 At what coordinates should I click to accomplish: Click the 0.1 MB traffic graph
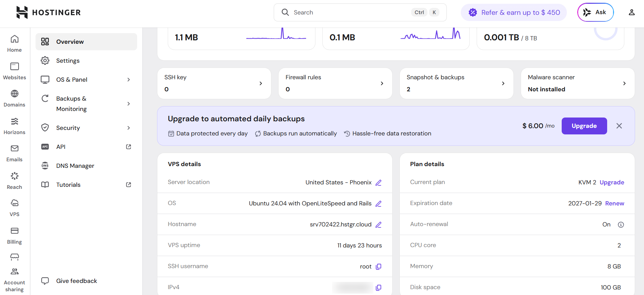[x=430, y=34]
